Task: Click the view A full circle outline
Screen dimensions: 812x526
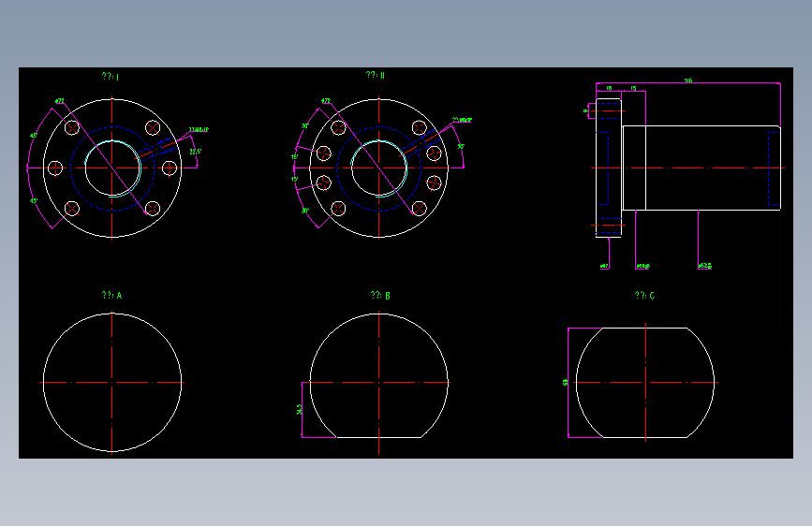Action: [x=112, y=383]
